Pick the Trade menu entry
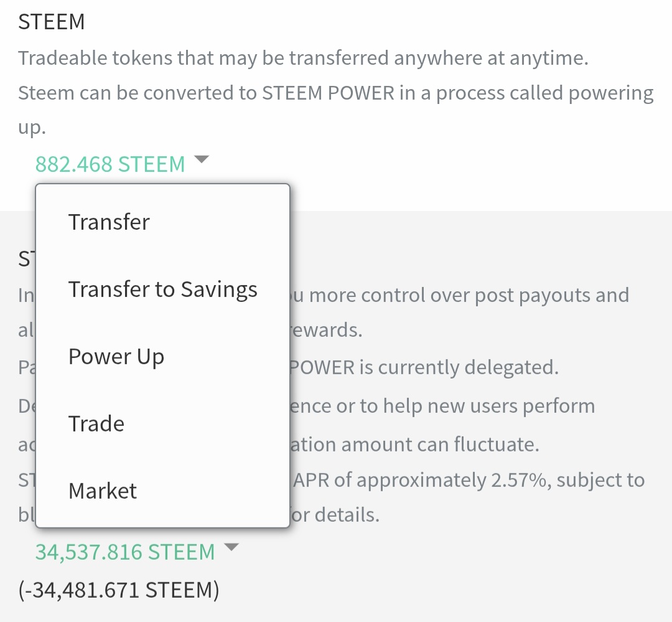Image resolution: width=672 pixels, height=622 pixels. point(96,424)
